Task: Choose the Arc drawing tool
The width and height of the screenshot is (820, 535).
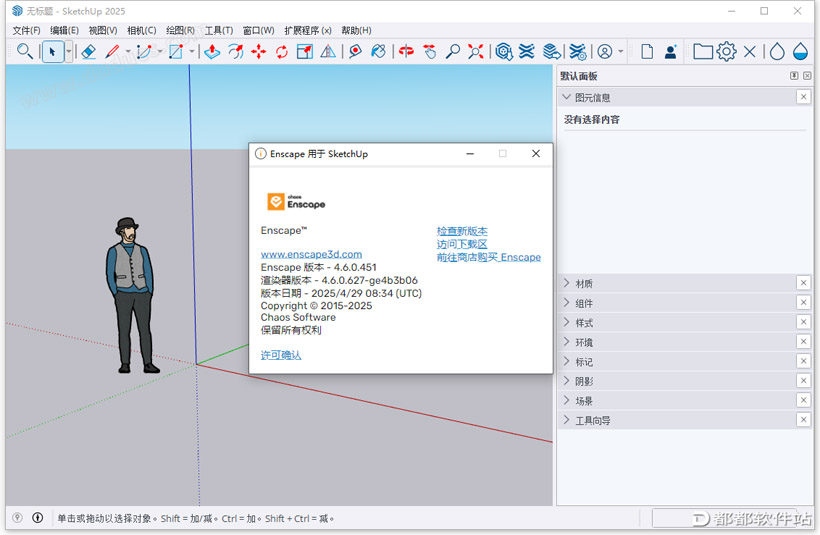Action: point(144,51)
